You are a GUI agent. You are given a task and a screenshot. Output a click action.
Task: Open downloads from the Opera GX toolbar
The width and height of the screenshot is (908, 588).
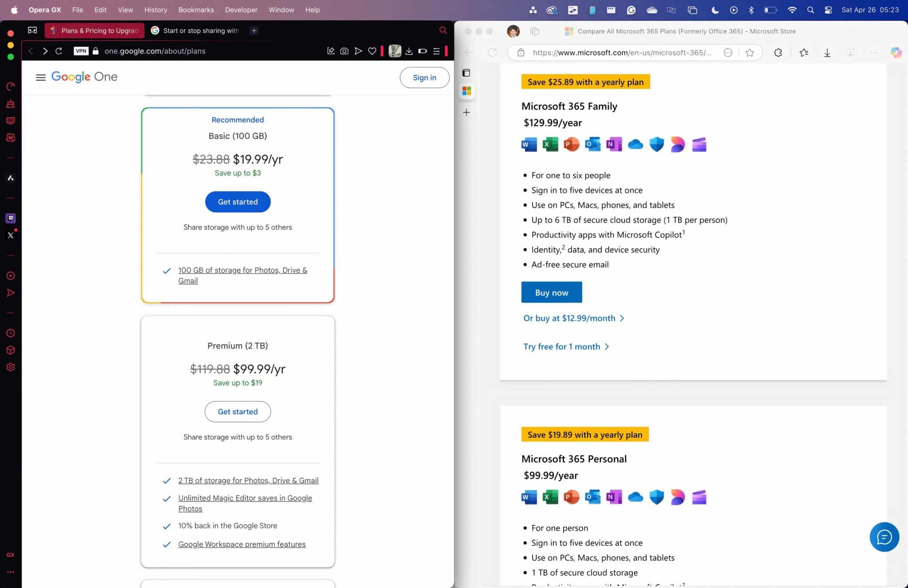click(x=408, y=51)
